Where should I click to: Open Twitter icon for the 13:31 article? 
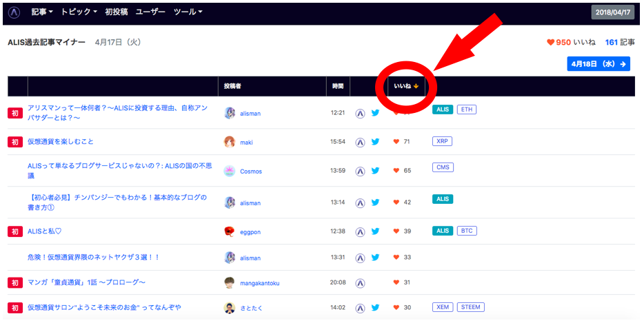[375, 258]
